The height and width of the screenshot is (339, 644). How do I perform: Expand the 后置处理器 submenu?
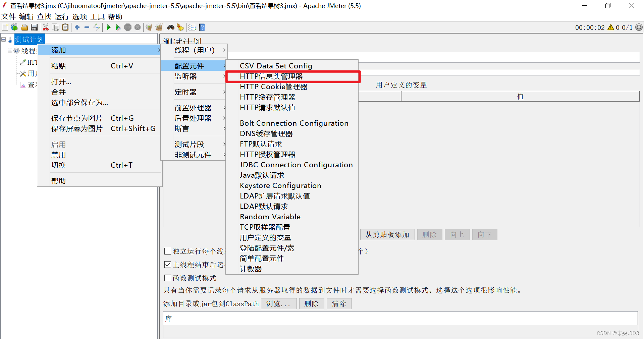click(x=194, y=118)
